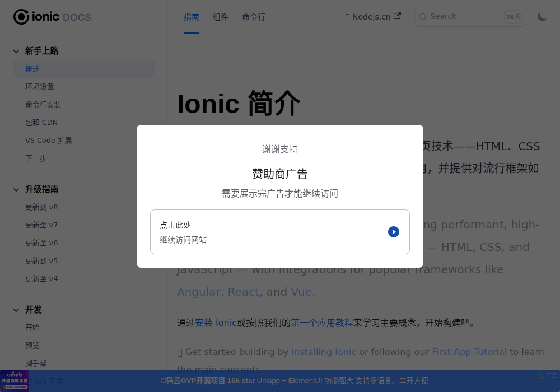Open the Nodejs.cn external link
560x392 pixels.
point(373,17)
